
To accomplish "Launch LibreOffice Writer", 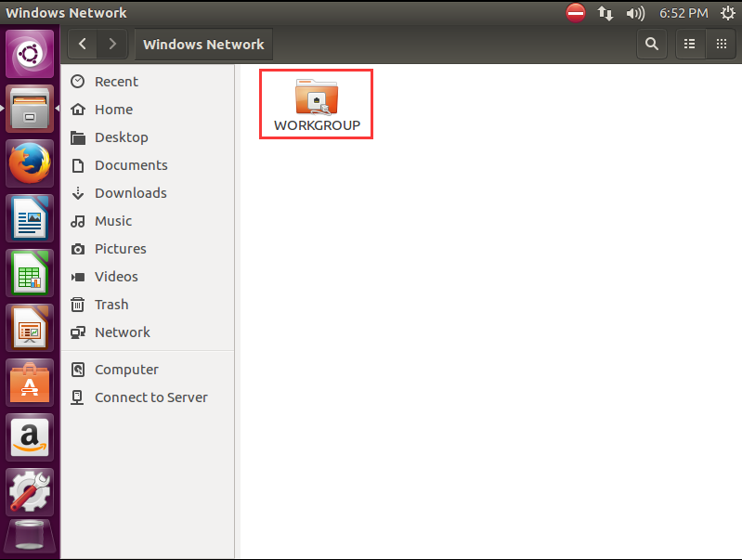I will point(30,218).
